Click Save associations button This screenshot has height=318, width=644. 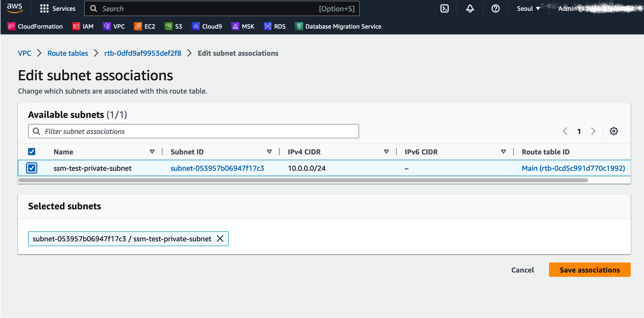point(589,270)
